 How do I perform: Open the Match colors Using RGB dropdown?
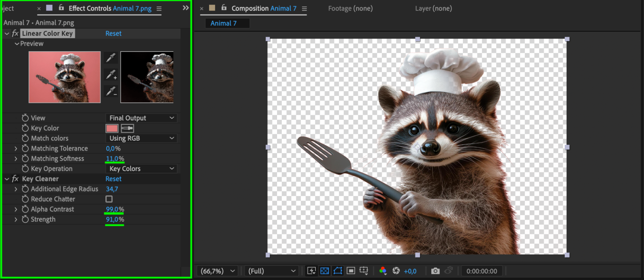[x=141, y=138]
